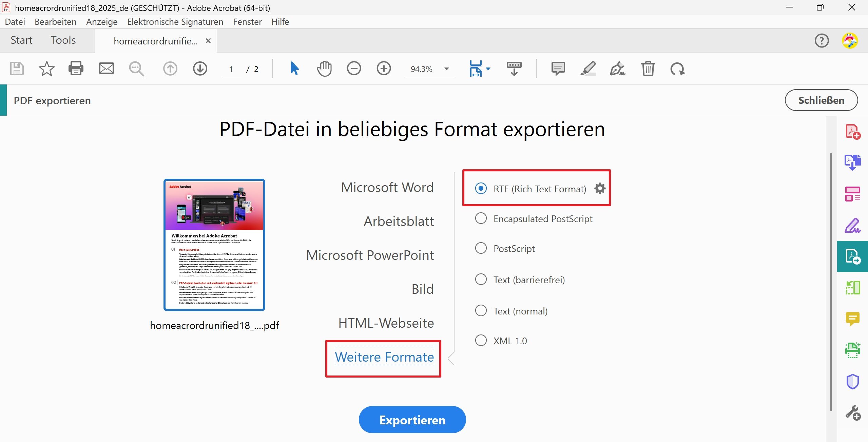Click the 94.3% zoom value field
The width and height of the screenshot is (868, 442).
pyautogui.click(x=422, y=69)
